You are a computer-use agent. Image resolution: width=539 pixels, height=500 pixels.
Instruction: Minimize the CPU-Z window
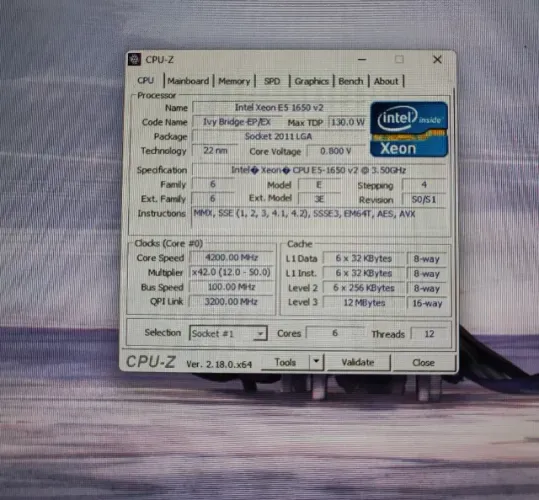click(362, 59)
